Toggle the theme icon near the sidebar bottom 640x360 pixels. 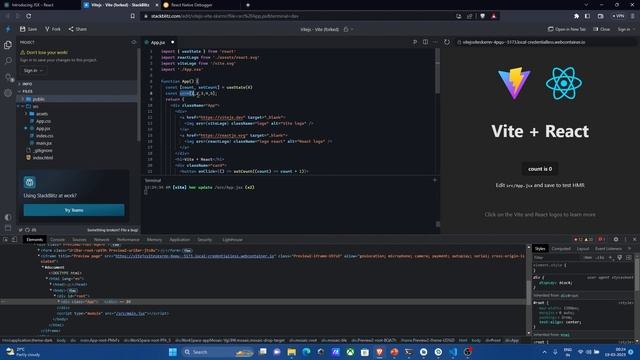coord(8,217)
